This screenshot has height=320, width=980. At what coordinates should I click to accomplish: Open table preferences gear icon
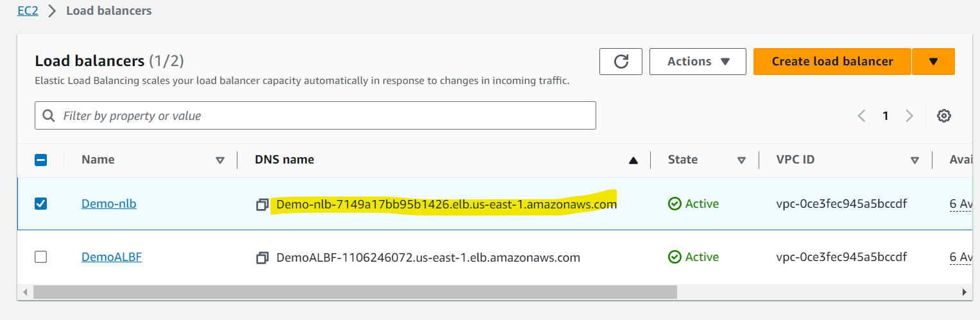[x=943, y=116]
